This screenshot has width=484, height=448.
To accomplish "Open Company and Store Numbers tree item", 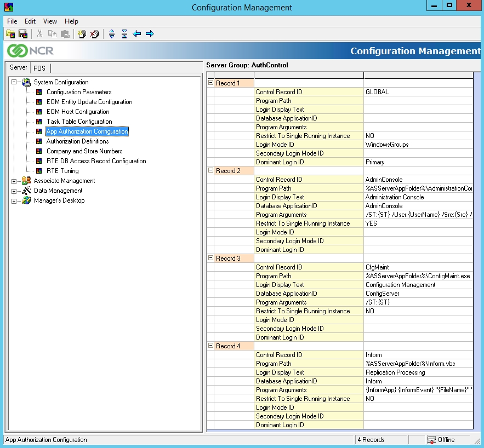I will click(84, 151).
